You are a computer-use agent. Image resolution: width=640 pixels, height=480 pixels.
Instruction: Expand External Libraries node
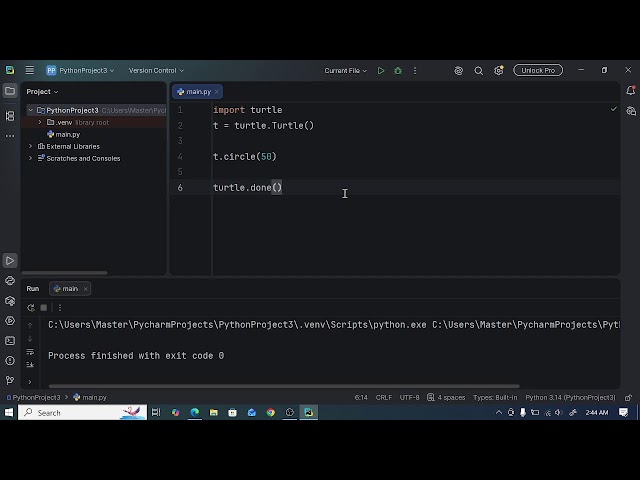click(x=31, y=146)
